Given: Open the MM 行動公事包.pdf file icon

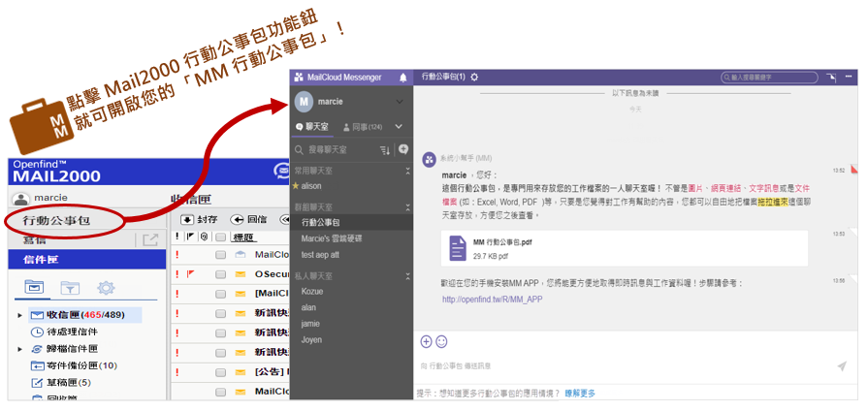Looking at the screenshot, I should pyautogui.click(x=457, y=248).
